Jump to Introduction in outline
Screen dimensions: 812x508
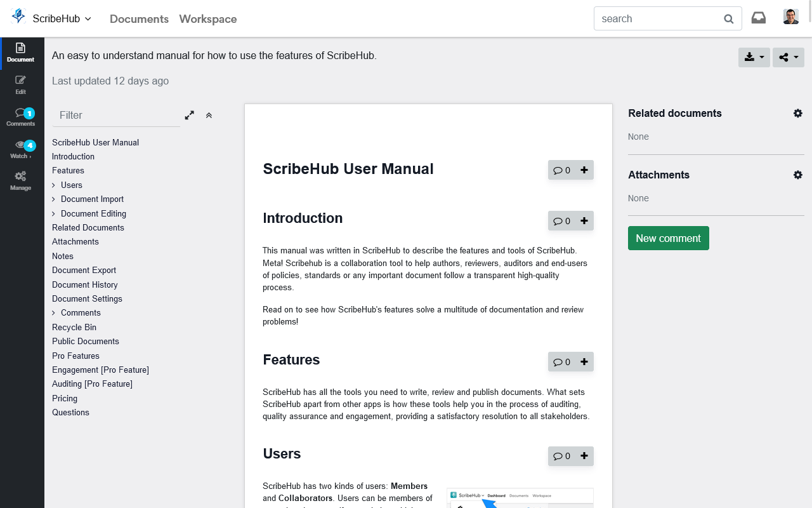[73, 156]
